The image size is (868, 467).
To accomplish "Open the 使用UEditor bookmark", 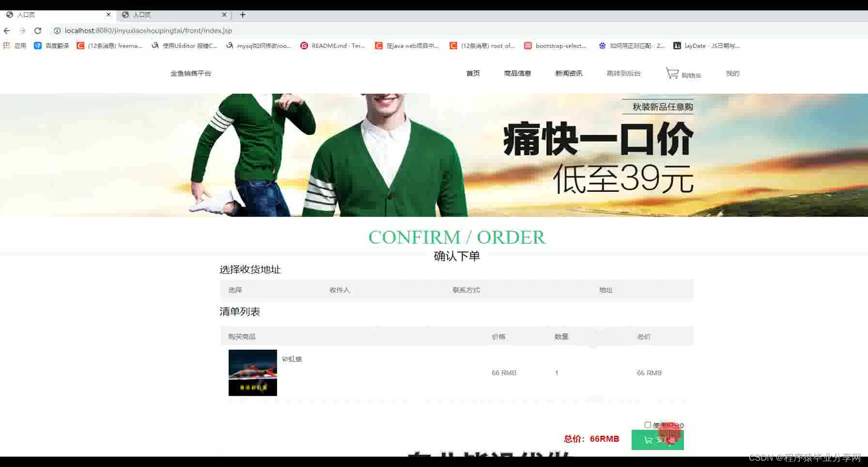I will [185, 46].
